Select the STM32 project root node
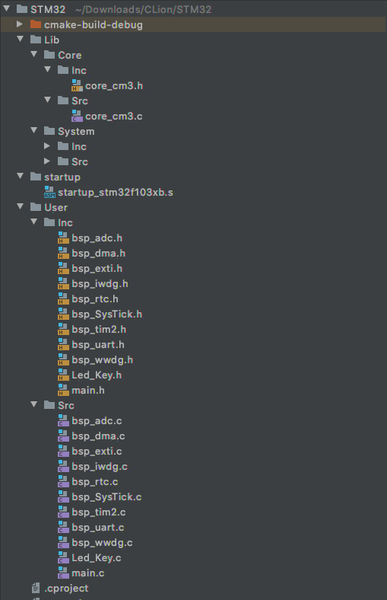Viewport: 387px width, 600px height. coord(48,9)
